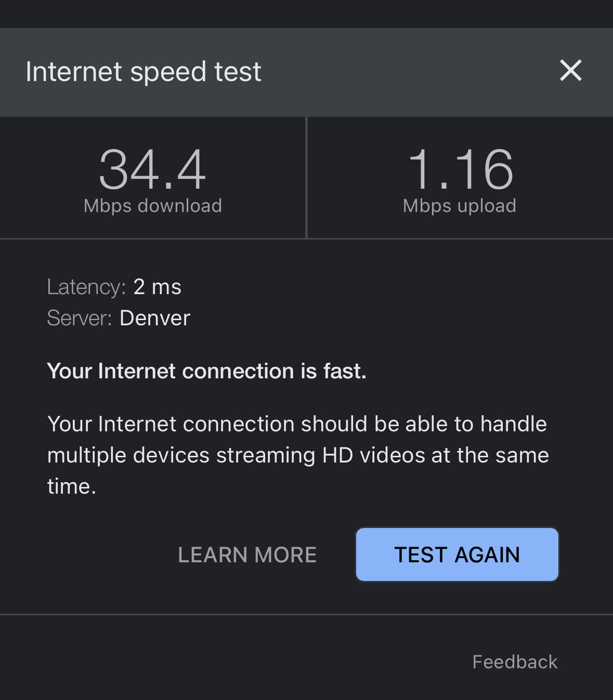The image size is (613, 700).
Task: Click the separator line above Feedback
Action: tap(306, 614)
